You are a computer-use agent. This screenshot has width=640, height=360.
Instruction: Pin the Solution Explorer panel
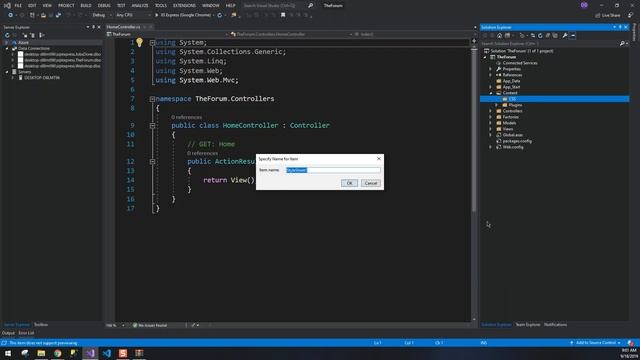click(x=620, y=27)
